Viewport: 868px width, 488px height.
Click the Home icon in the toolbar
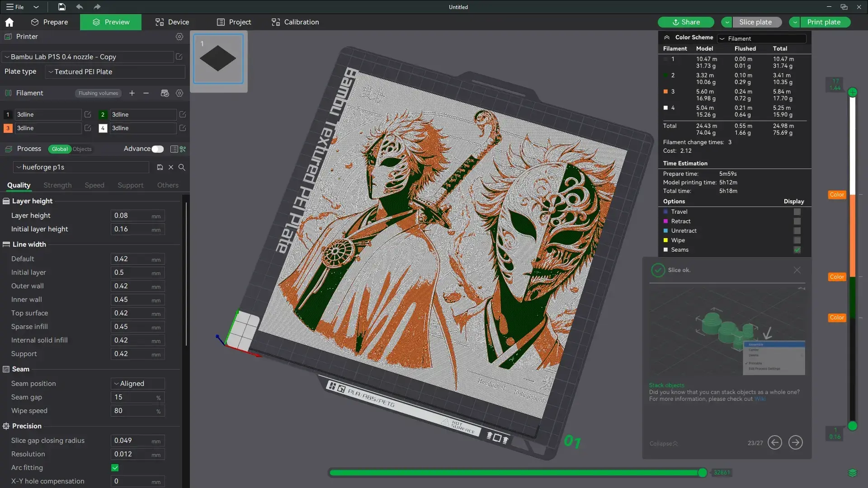pyautogui.click(x=9, y=22)
